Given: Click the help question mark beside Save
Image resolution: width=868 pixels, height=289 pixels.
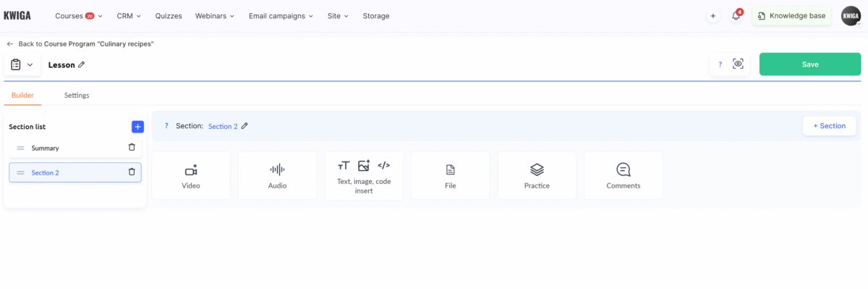Looking at the screenshot, I should 720,64.
